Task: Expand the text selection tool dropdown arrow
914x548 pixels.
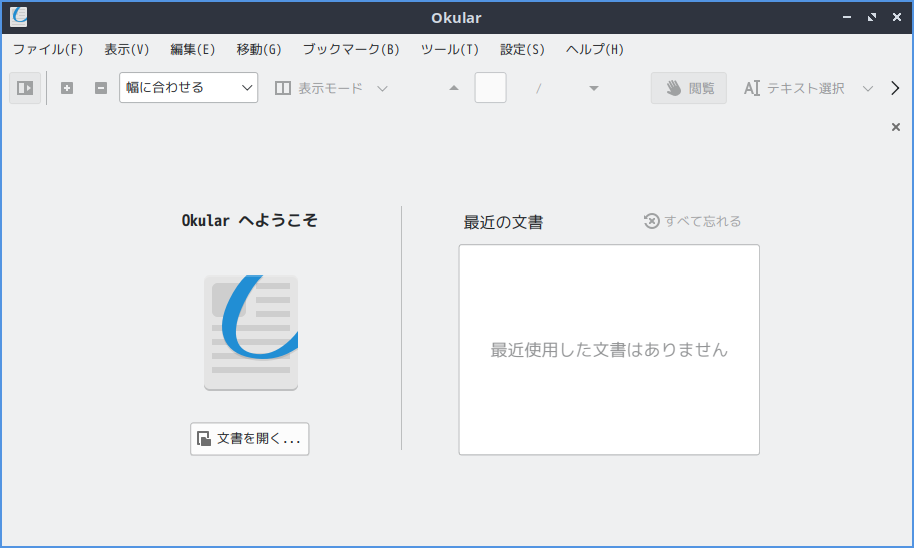Action: point(867,89)
